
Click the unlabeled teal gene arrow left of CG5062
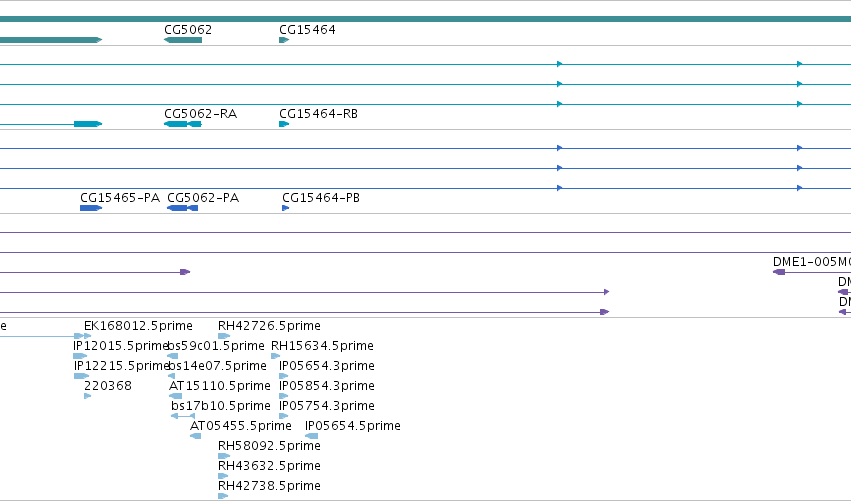[51, 40]
